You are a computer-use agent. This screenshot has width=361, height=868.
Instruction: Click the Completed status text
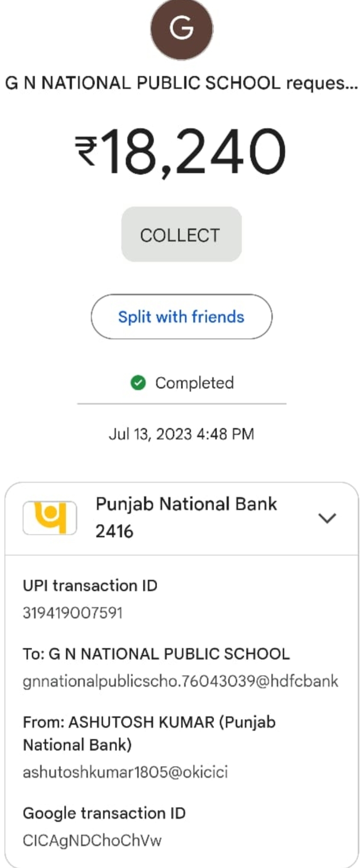tap(195, 383)
